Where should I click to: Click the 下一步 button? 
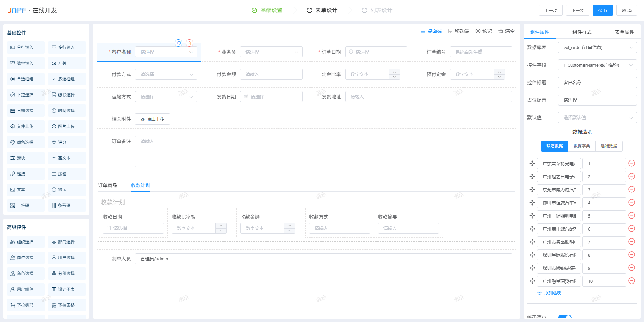578,10
